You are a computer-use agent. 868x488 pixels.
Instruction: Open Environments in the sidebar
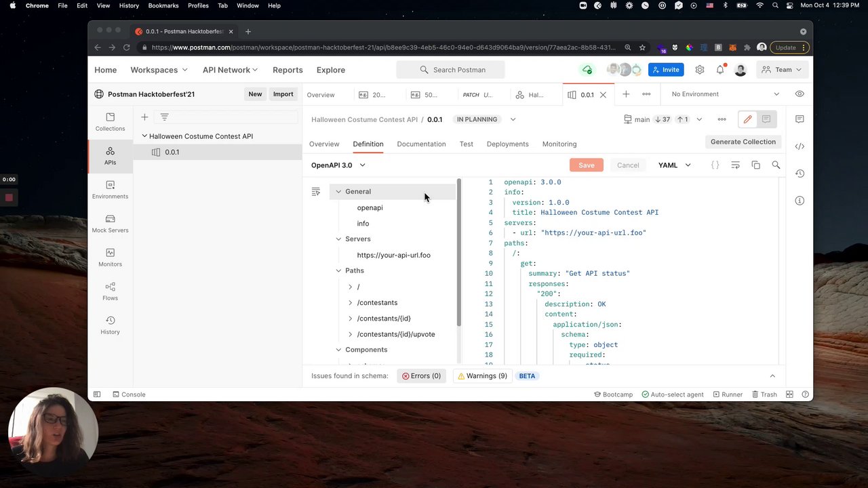pos(110,190)
